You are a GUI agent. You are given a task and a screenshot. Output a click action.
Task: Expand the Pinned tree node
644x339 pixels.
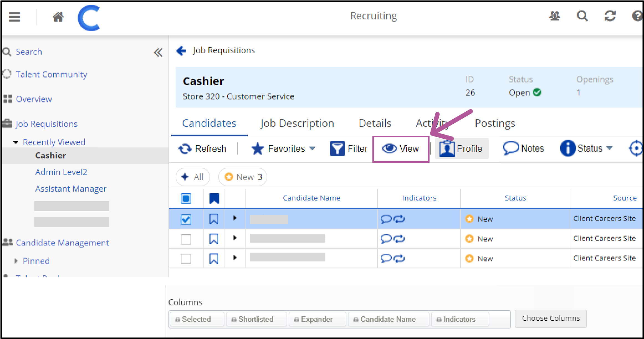pos(16,261)
